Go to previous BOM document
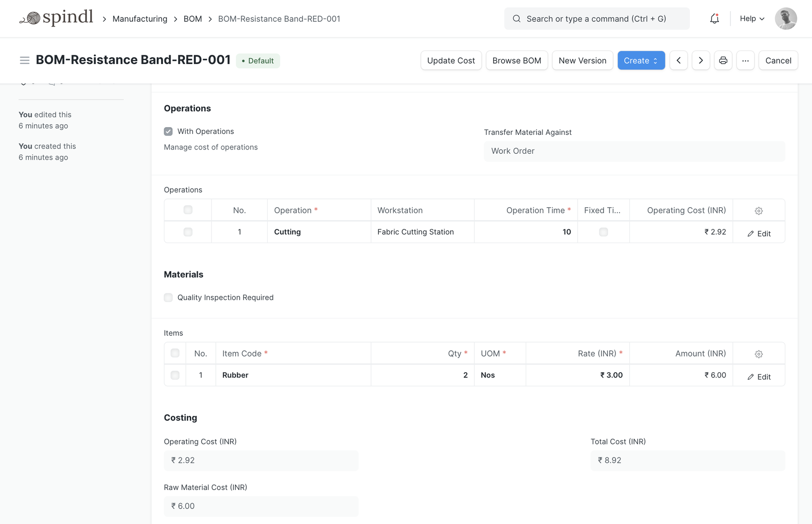Viewport: 812px width, 524px height. [678, 60]
